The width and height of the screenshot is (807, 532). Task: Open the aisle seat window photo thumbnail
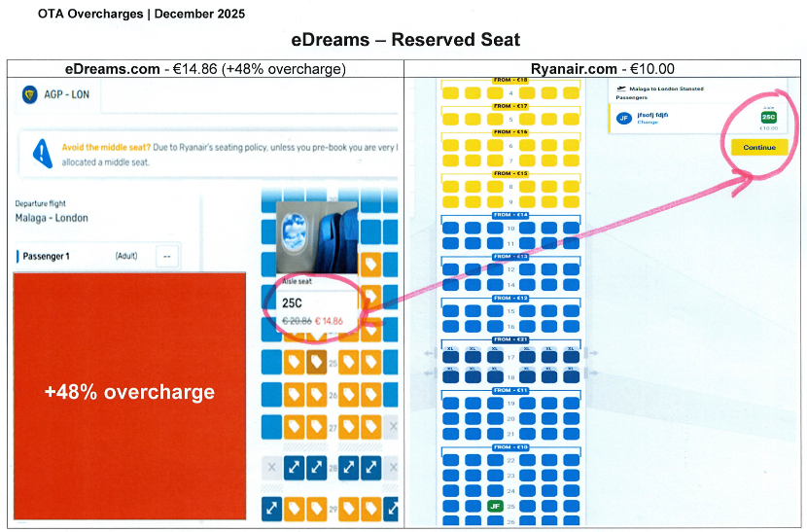[x=316, y=237]
